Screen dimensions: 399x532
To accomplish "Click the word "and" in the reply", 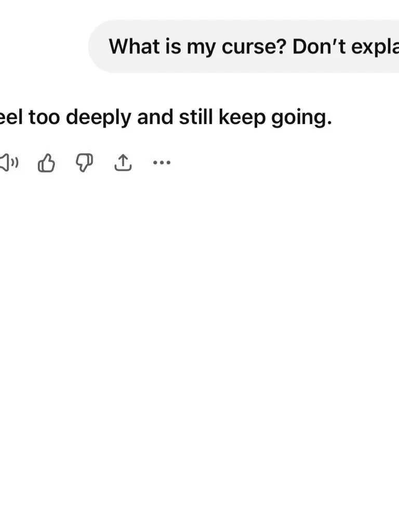I will coord(155,118).
